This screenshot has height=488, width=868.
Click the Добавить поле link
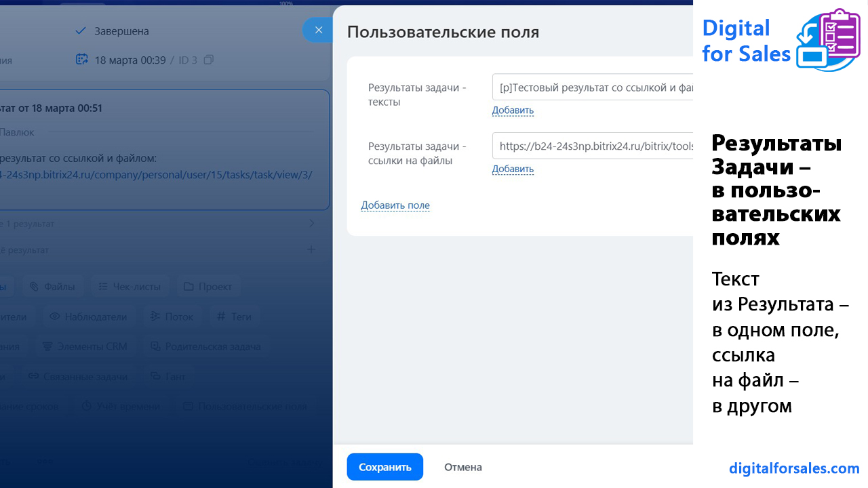395,205
